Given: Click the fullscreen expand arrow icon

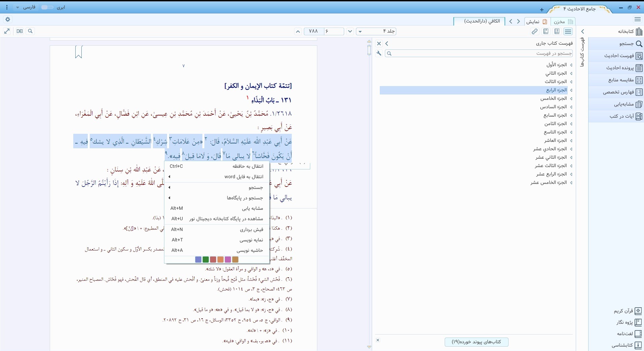Looking at the screenshot, I should (x=7, y=31).
